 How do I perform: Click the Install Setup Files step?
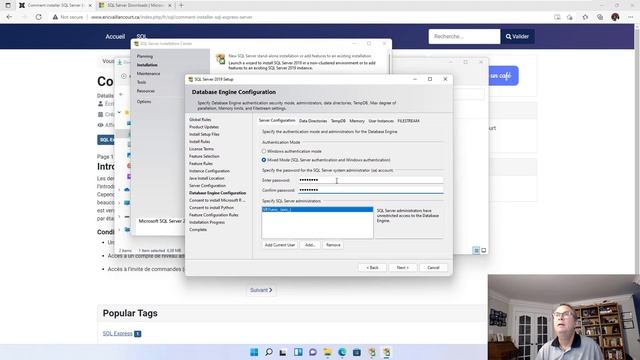click(204, 134)
